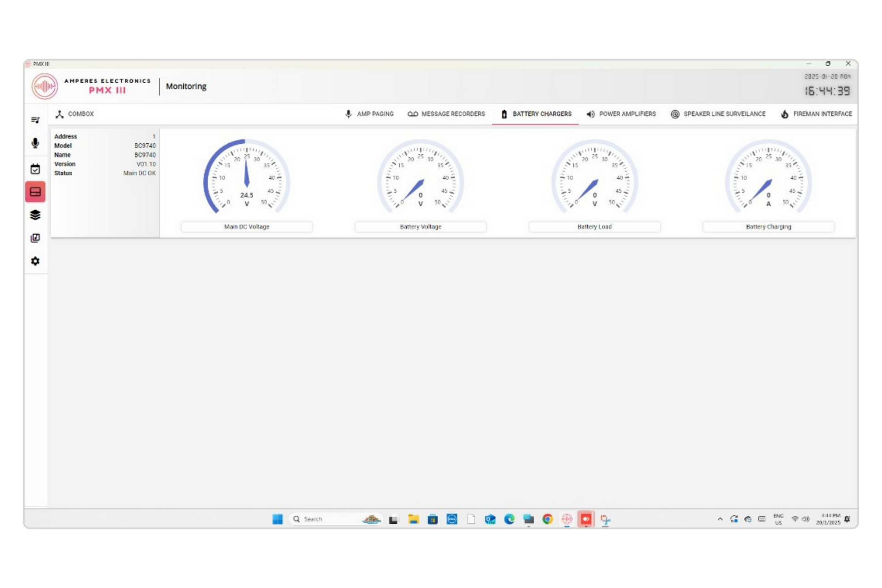The image size is (882, 588).
Task: Open Microsoft Store from the taskbar
Action: (x=433, y=519)
